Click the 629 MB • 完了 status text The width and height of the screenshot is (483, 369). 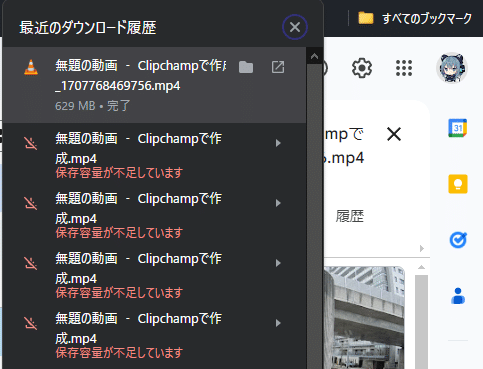[93, 106]
